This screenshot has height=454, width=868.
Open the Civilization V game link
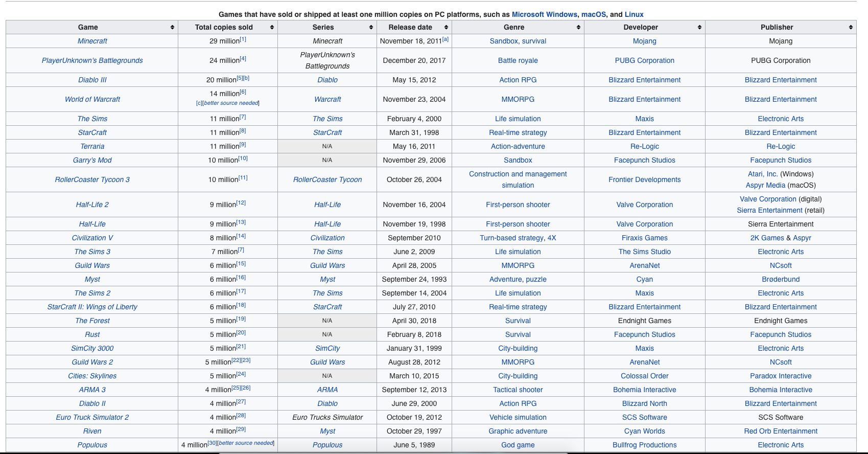click(x=92, y=238)
